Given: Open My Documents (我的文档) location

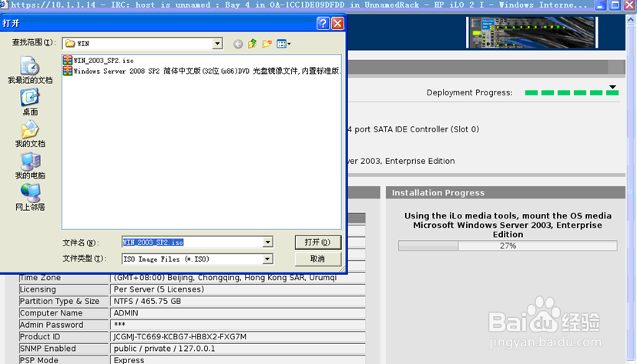Looking at the screenshot, I should 30,134.
